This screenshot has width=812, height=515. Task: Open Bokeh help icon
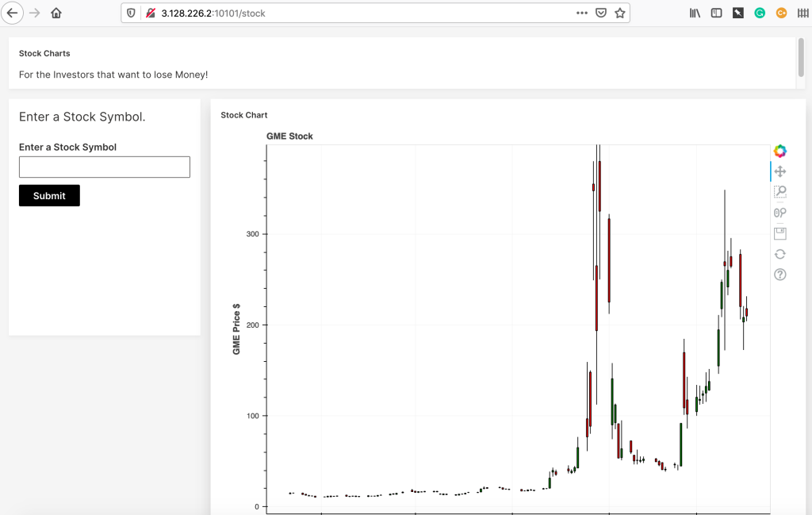pyautogui.click(x=779, y=275)
